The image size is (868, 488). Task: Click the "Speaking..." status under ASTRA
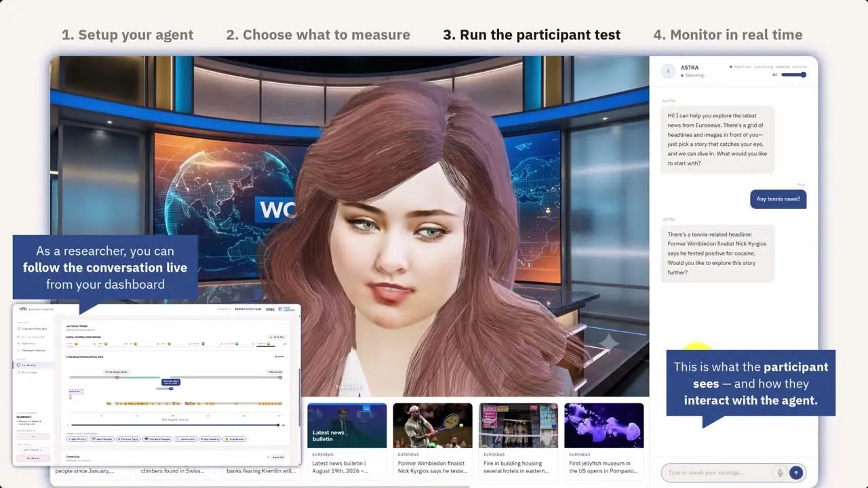point(694,75)
